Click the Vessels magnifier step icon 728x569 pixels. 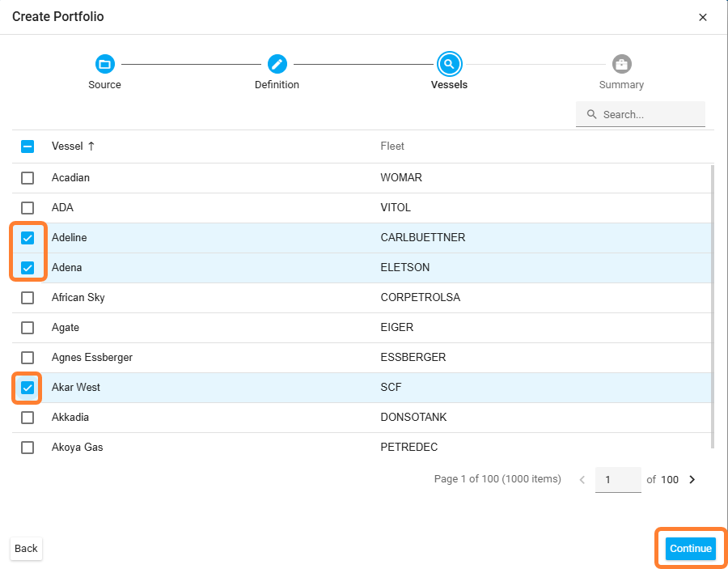[449, 64]
